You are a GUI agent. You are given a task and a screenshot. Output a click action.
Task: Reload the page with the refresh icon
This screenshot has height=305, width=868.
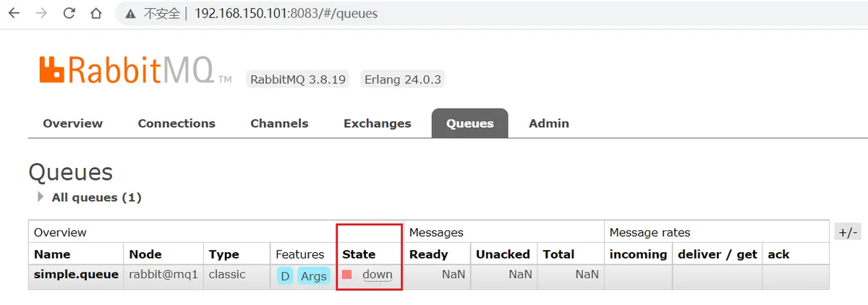[x=69, y=13]
